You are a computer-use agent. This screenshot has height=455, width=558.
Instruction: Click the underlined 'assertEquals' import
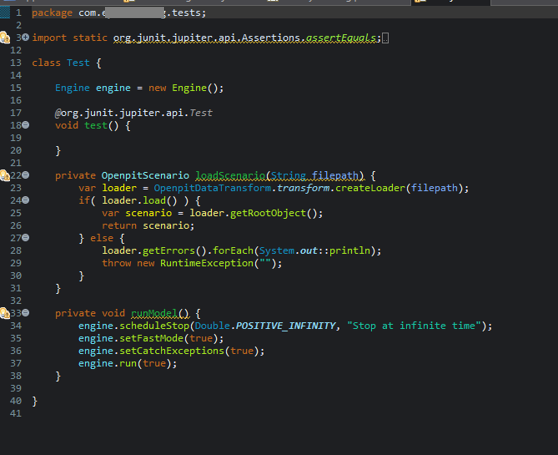pos(341,38)
